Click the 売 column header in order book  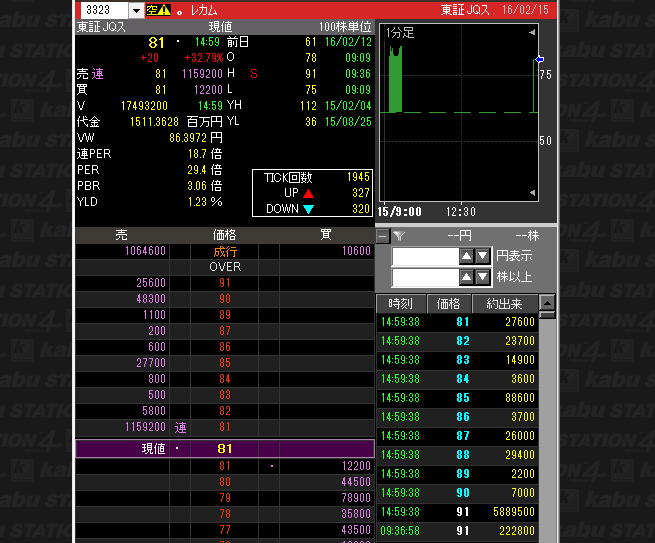point(122,235)
